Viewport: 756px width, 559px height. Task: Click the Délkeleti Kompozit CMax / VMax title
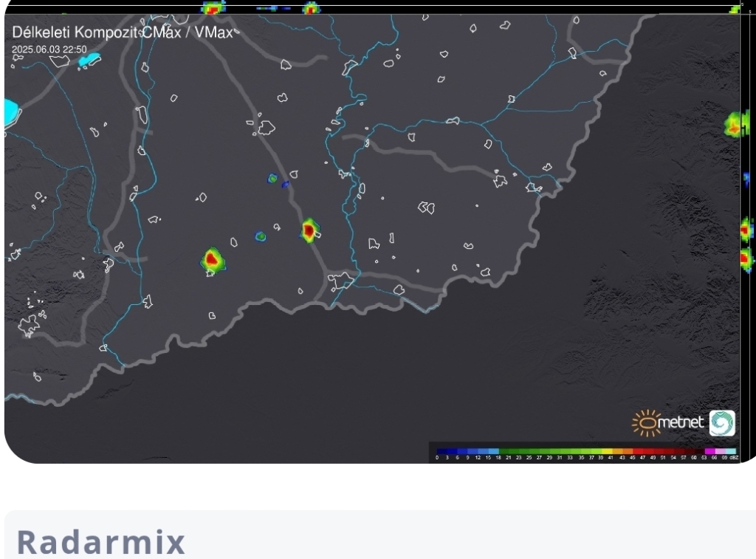pyautogui.click(x=122, y=33)
